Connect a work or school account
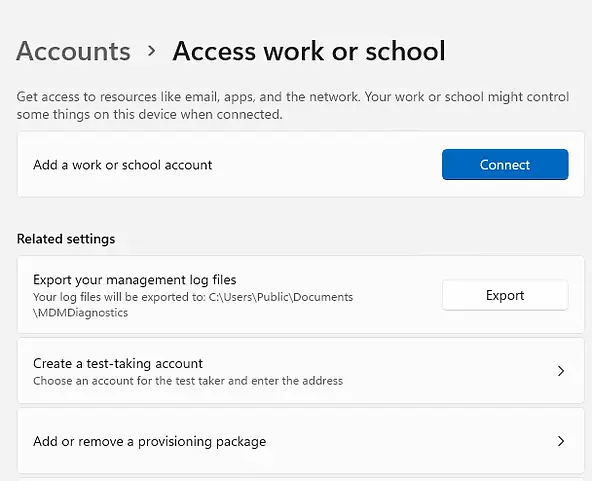The height and width of the screenshot is (481, 592). point(505,165)
